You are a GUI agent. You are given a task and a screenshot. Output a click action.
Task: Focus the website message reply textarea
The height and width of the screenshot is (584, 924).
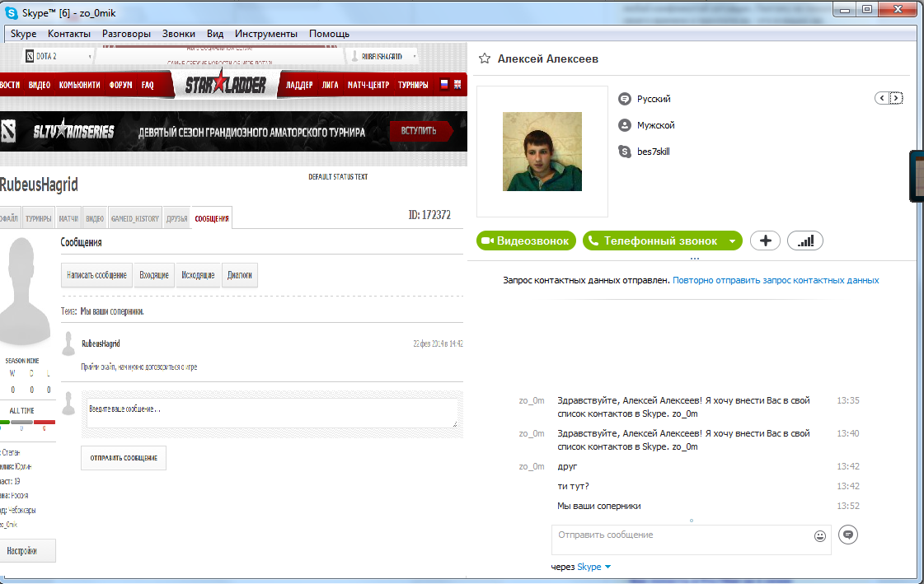pyautogui.click(x=272, y=413)
